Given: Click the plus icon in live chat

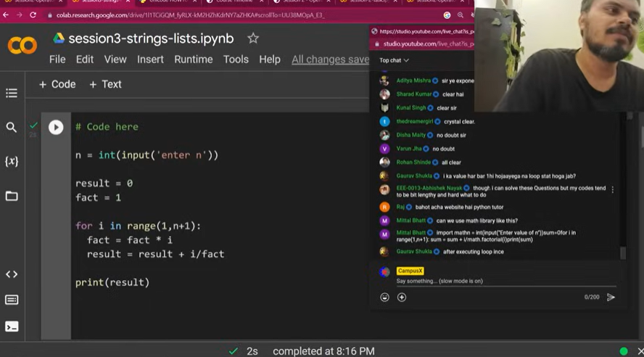Looking at the screenshot, I should (x=402, y=297).
